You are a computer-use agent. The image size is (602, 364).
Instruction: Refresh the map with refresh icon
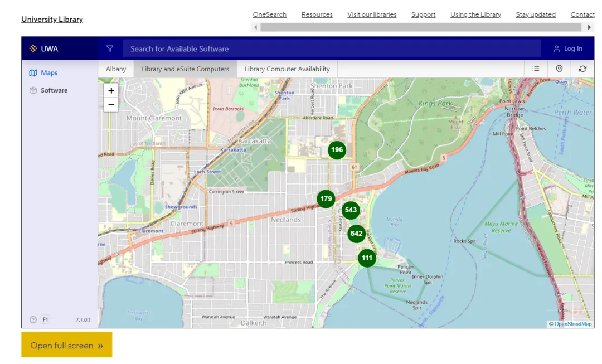coord(582,69)
